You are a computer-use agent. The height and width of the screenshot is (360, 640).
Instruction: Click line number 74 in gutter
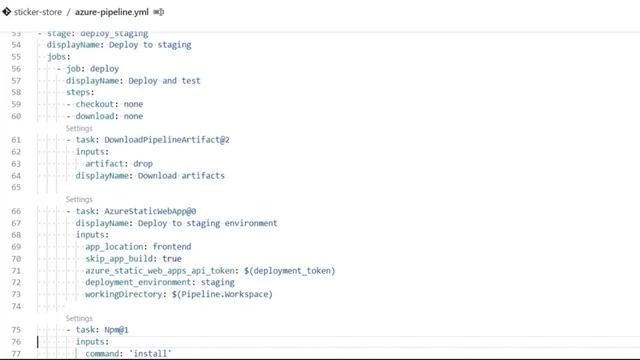point(16,306)
